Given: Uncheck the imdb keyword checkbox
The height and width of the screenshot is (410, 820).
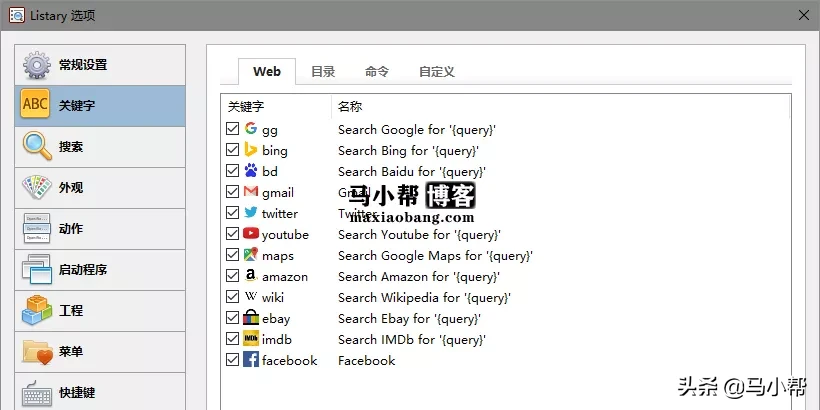Looking at the screenshot, I should pyautogui.click(x=232, y=339).
